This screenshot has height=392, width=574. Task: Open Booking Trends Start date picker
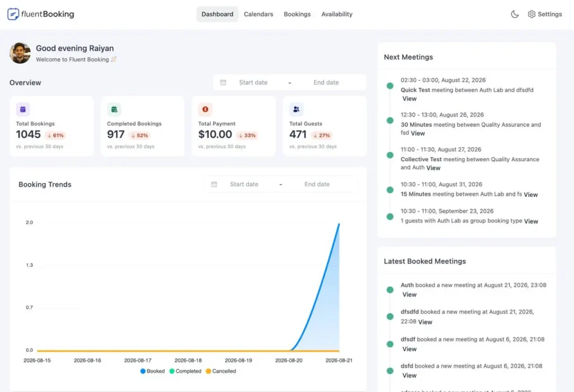(x=244, y=184)
